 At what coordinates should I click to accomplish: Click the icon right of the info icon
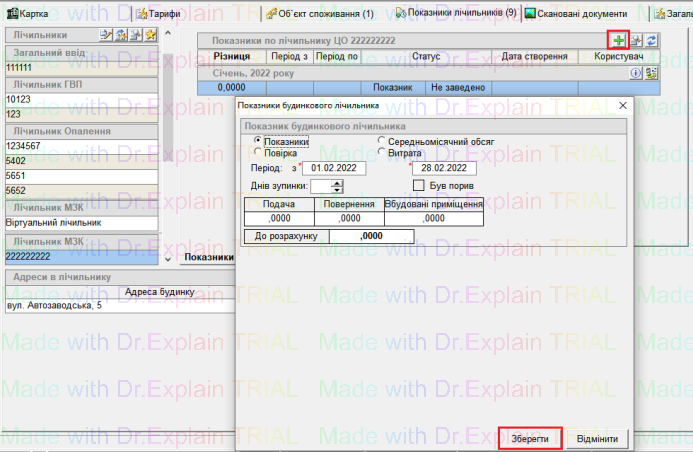pyautogui.click(x=651, y=73)
